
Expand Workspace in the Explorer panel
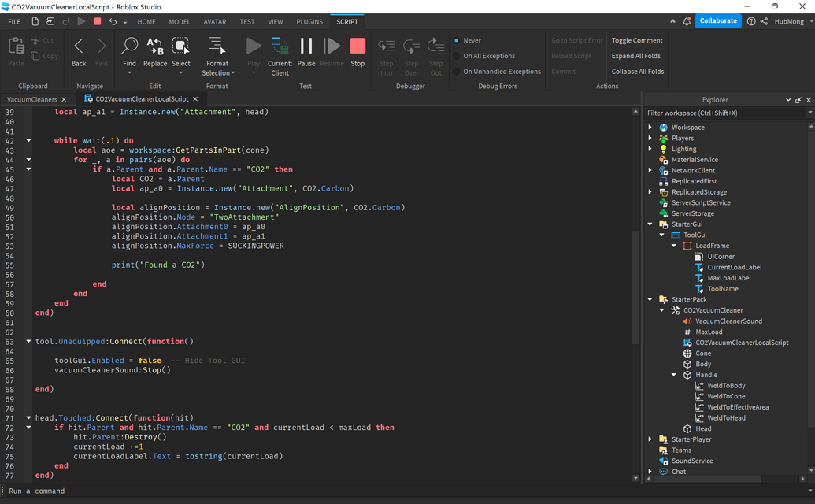pyautogui.click(x=650, y=127)
